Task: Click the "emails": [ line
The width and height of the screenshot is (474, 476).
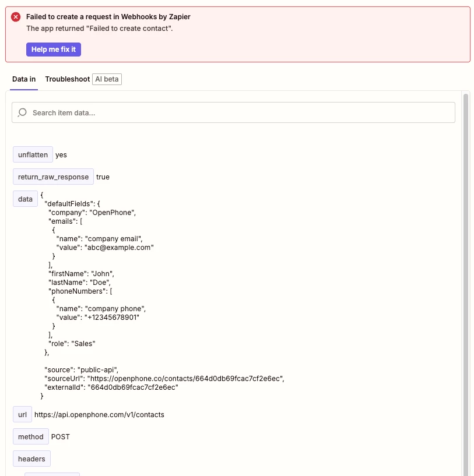Action: coord(65,221)
